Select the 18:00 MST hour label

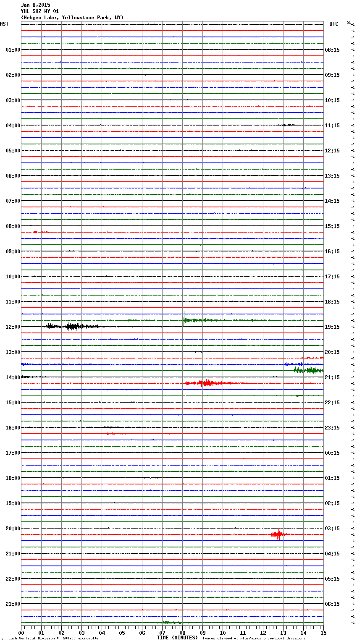click(x=13, y=478)
